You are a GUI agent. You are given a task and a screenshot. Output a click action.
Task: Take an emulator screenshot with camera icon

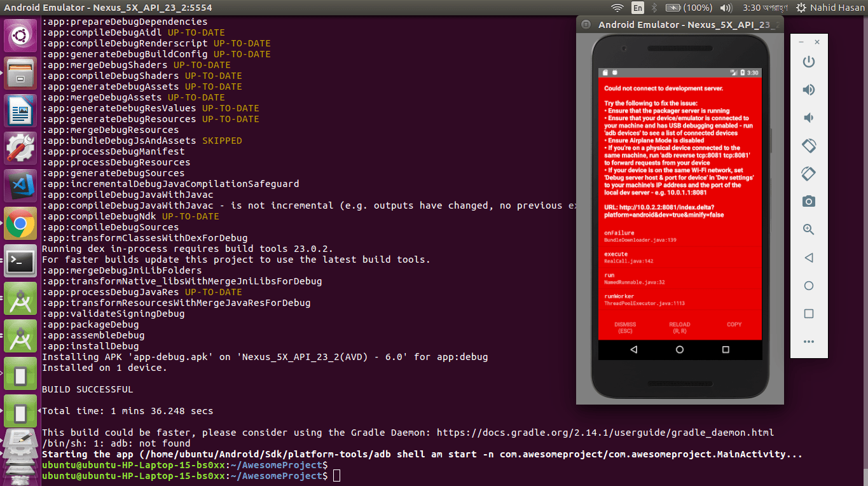(809, 202)
